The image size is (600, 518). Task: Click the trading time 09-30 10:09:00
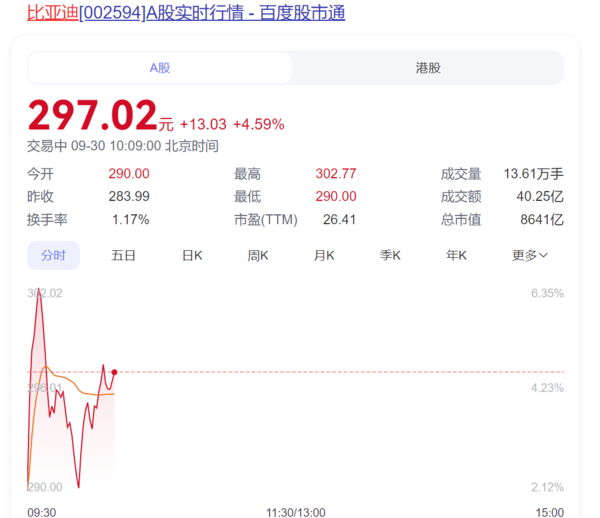(x=116, y=146)
